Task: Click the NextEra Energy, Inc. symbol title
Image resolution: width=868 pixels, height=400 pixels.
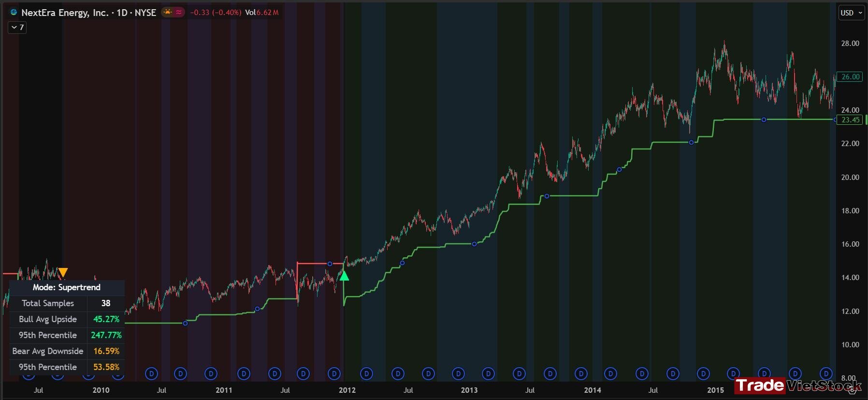Action: 65,13
